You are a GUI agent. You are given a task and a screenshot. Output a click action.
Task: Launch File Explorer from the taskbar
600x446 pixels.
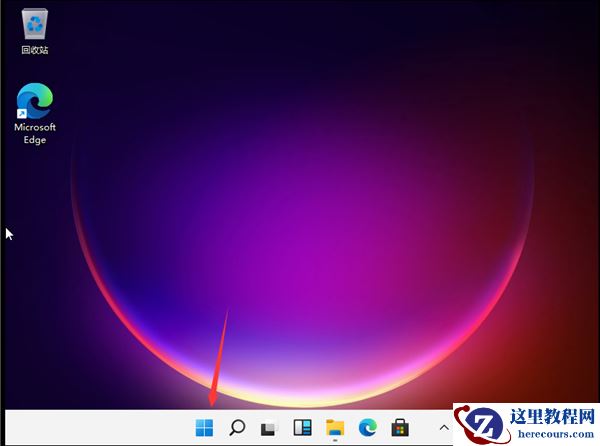(x=335, y=428)
